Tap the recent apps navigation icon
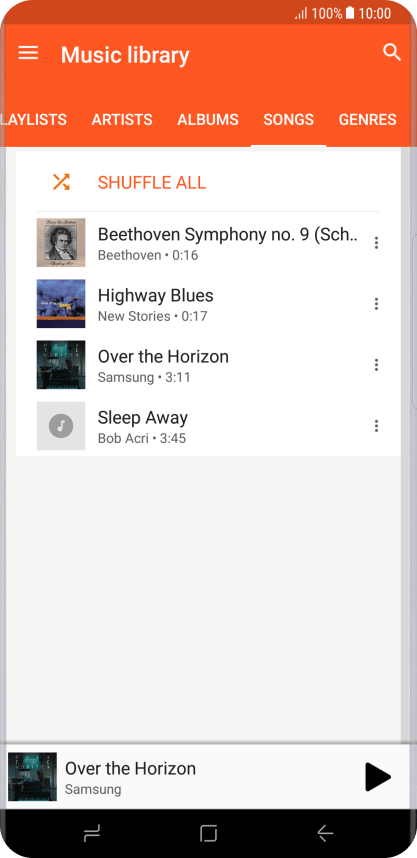This screenshot has width=417, height=858. [91, 833]
